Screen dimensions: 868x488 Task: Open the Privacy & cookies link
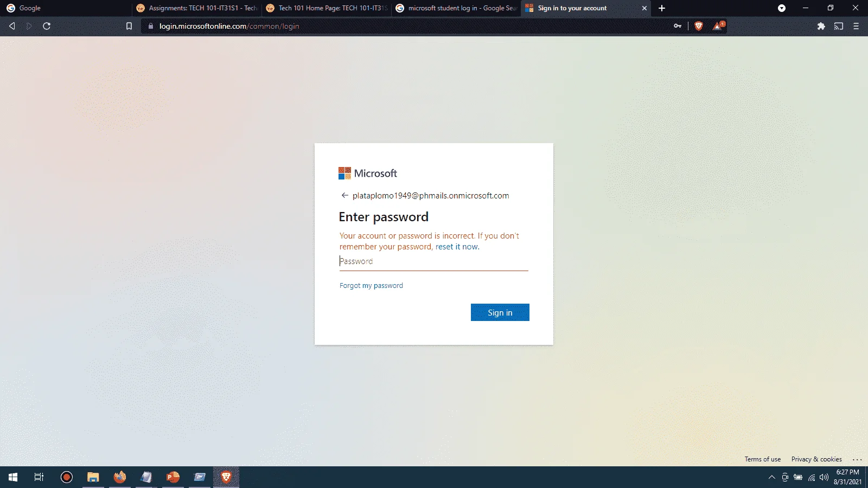(816, 459)
